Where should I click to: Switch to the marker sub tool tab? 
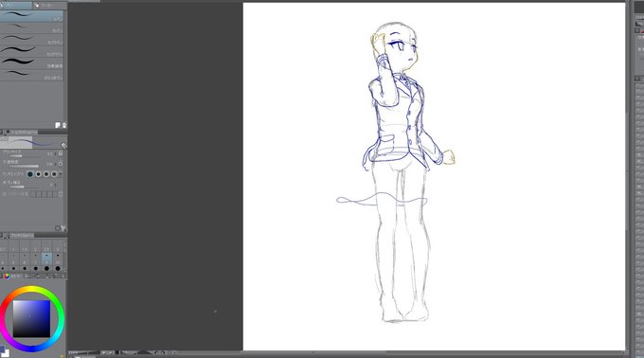click(49, 6)
